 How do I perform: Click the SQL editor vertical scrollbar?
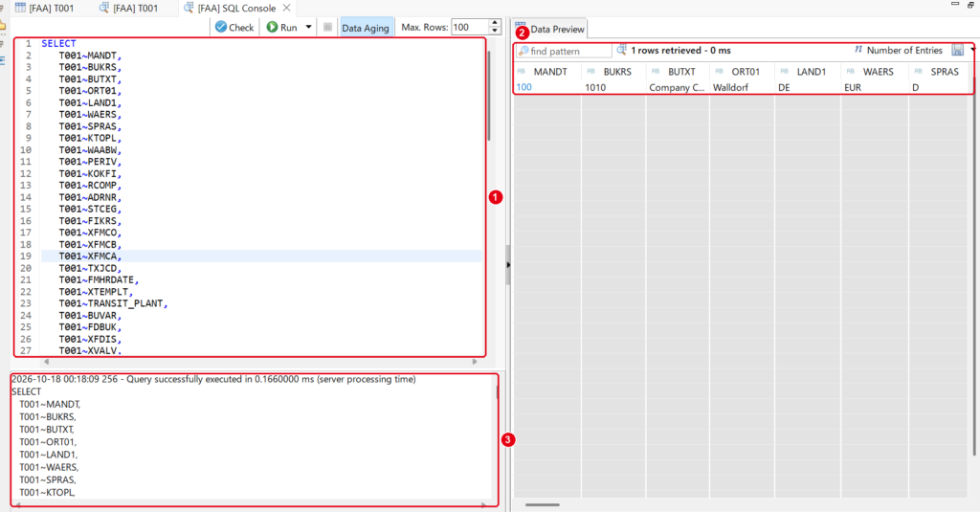(x=489, y=95)
